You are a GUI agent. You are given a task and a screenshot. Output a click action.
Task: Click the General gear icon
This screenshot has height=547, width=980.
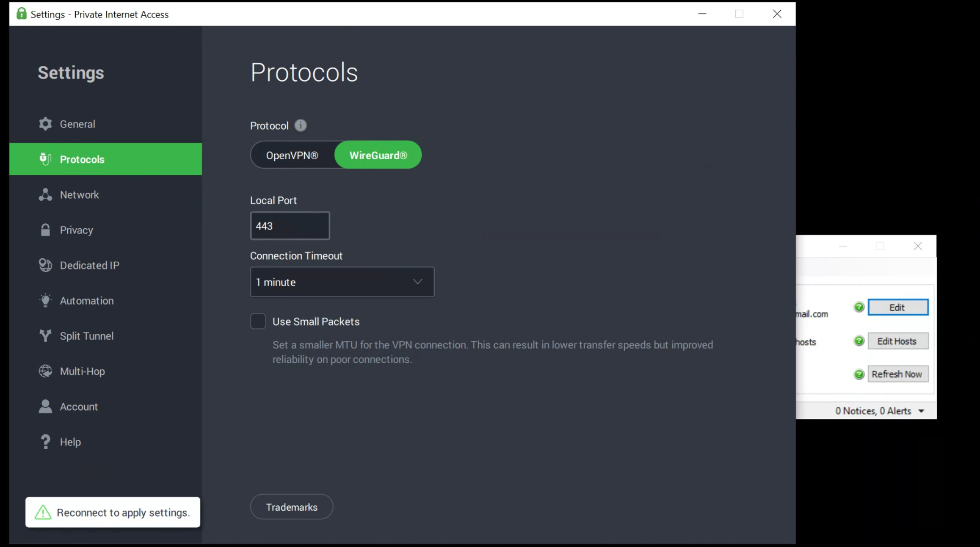[45, 124]
